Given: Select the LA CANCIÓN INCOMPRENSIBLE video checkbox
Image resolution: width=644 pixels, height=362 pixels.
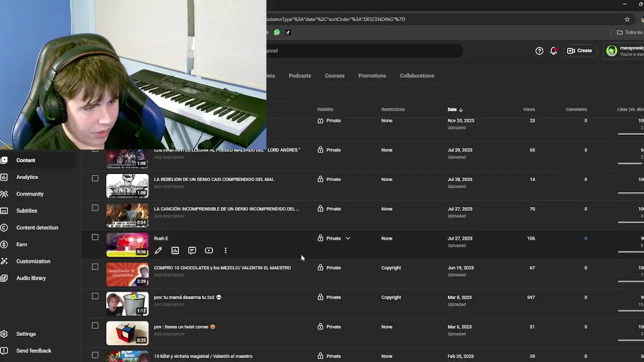Looking at the screenshot, I should pos(95,208).
